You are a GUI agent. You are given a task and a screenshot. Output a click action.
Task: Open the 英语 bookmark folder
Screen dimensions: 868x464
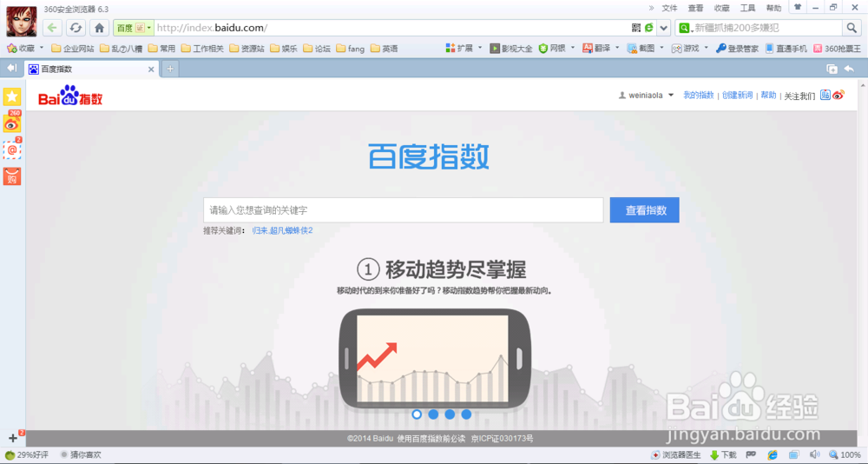(385, 49)
